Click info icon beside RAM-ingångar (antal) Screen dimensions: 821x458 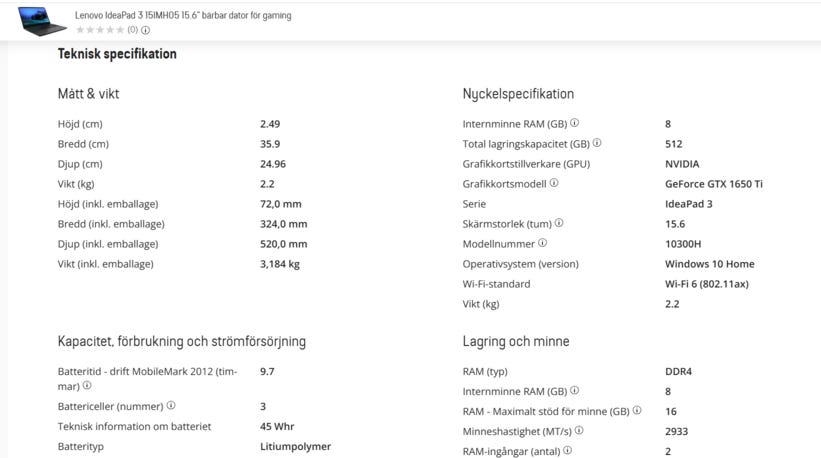point(568,450)
